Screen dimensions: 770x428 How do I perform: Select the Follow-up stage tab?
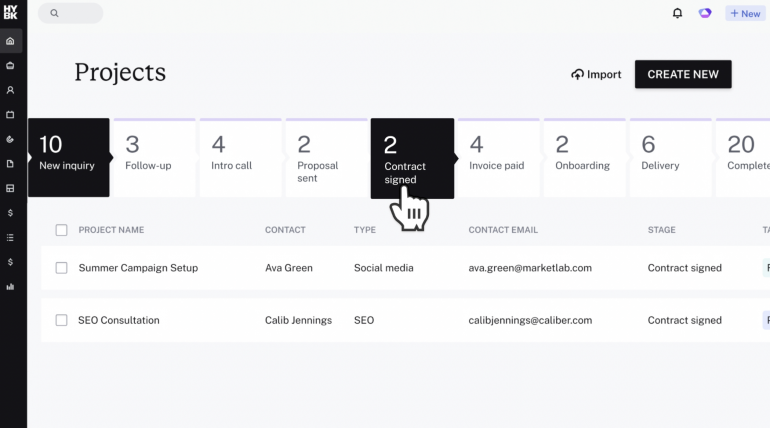[155, 158]
